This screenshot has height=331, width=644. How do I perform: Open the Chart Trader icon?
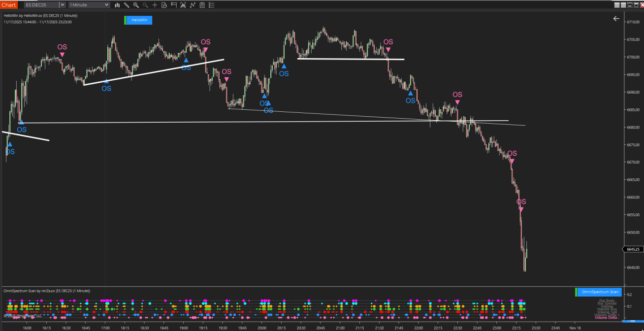(174, 5)
